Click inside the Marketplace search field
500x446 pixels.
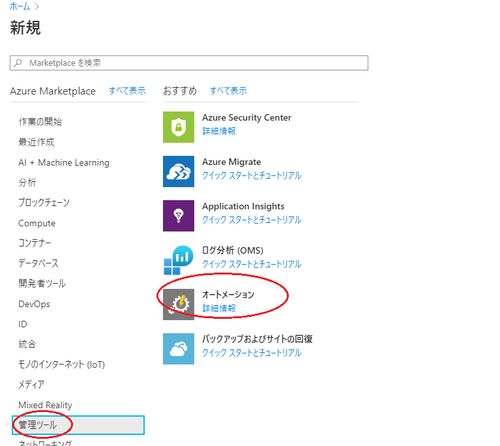pos(189,63)
